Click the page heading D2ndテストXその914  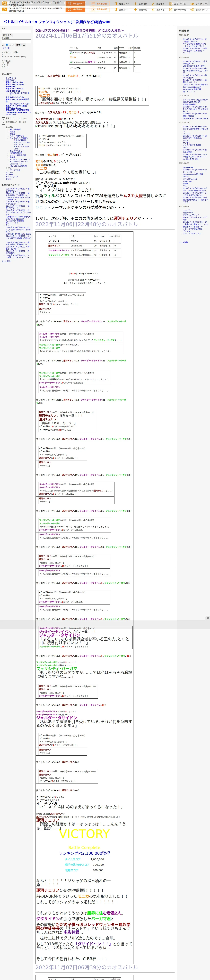(x=79, y=30)
